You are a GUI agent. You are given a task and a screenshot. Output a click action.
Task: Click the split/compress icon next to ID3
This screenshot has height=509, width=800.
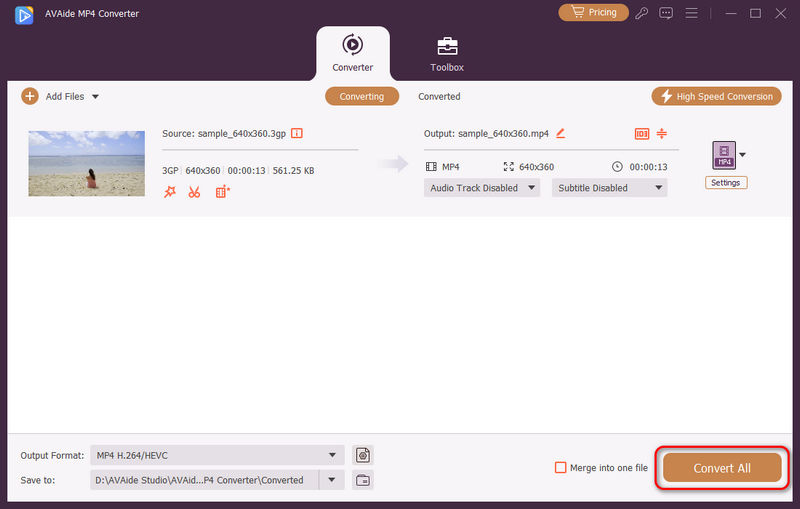coord(662,133)
